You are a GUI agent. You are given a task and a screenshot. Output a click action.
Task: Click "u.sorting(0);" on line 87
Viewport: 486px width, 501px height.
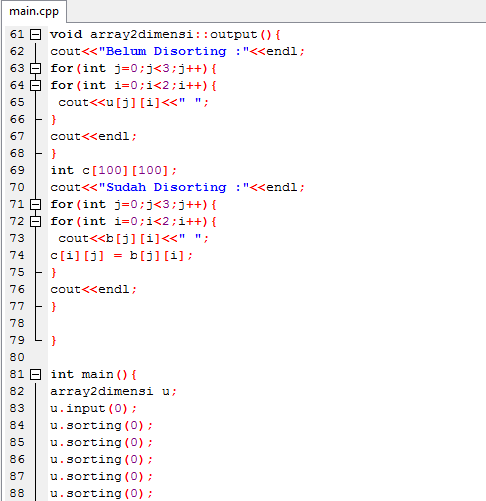pyautogui.click(x=101, y=476)
